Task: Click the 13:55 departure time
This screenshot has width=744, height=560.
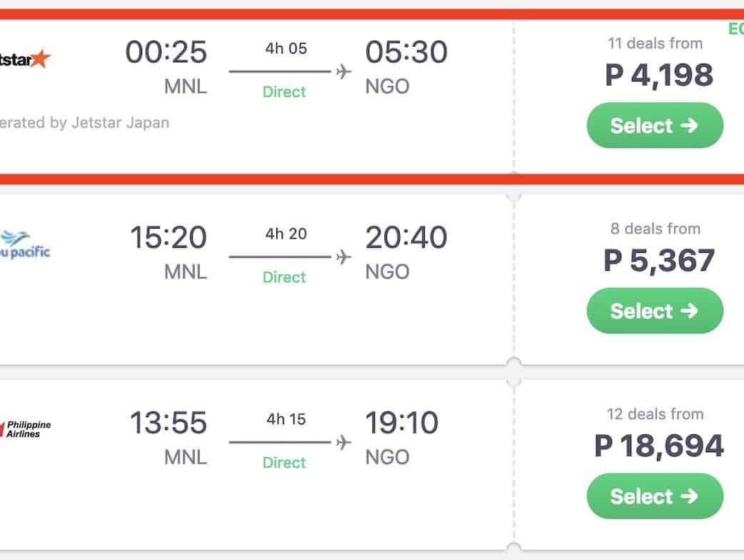Action: click(x=168, y=423)
